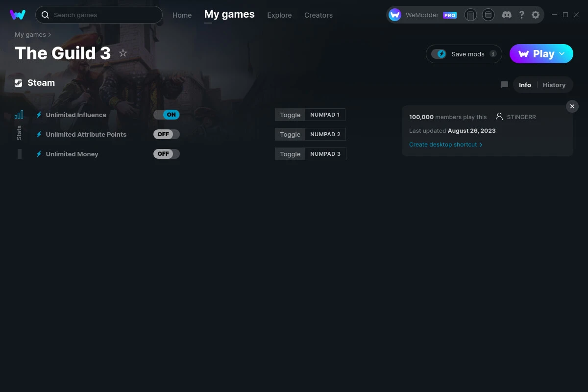Open the My games tab
Image resolution: width=588 pixels, height=392 pixels.
point(229,15)
